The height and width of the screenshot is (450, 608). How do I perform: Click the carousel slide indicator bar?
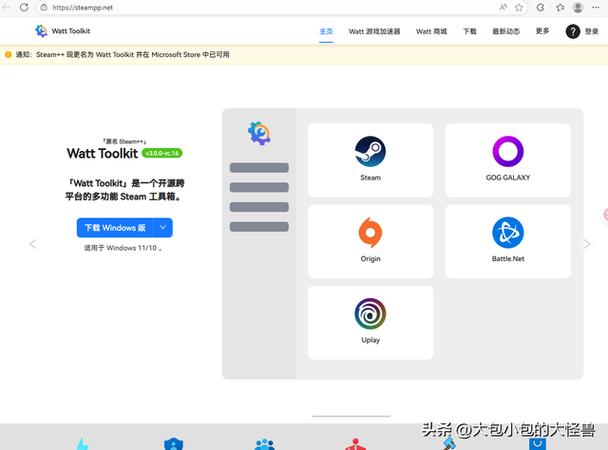point(351,416)
